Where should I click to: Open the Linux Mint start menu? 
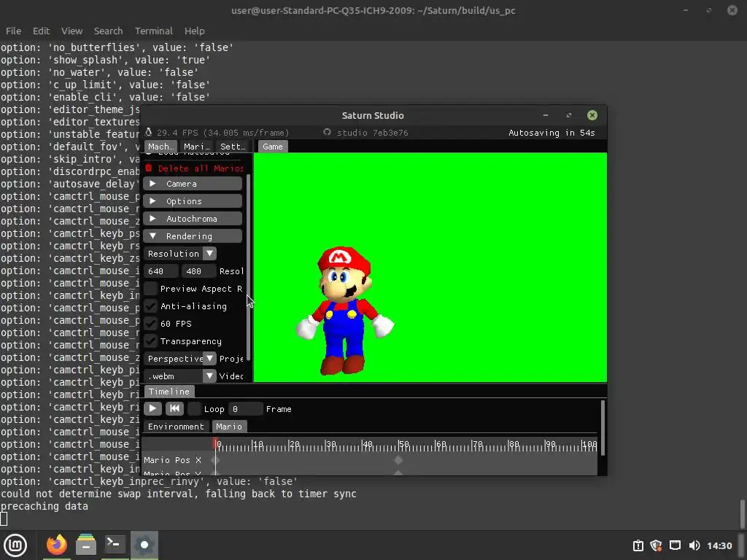15,545
